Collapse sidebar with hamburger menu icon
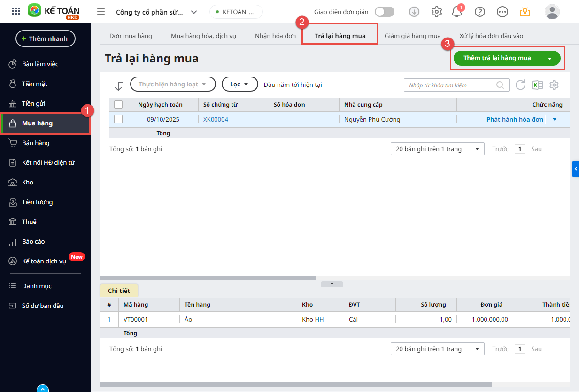 (x=101, y=12)
